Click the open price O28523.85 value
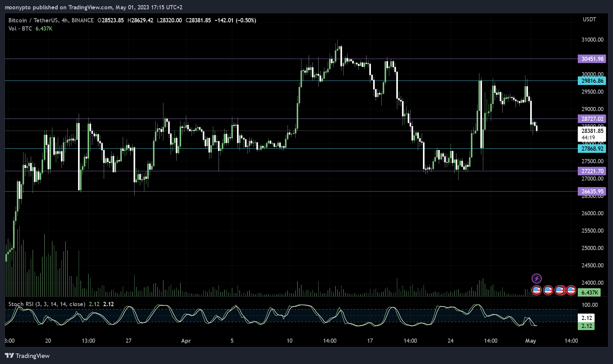The image size is (613, 364). (x=111, y=20)
